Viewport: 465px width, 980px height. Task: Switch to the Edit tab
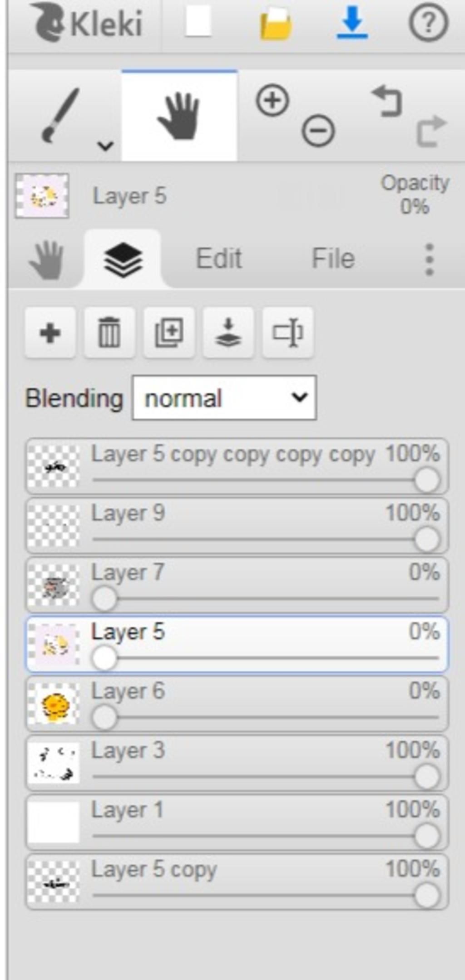pyautogui.click(x=218, y=259)
